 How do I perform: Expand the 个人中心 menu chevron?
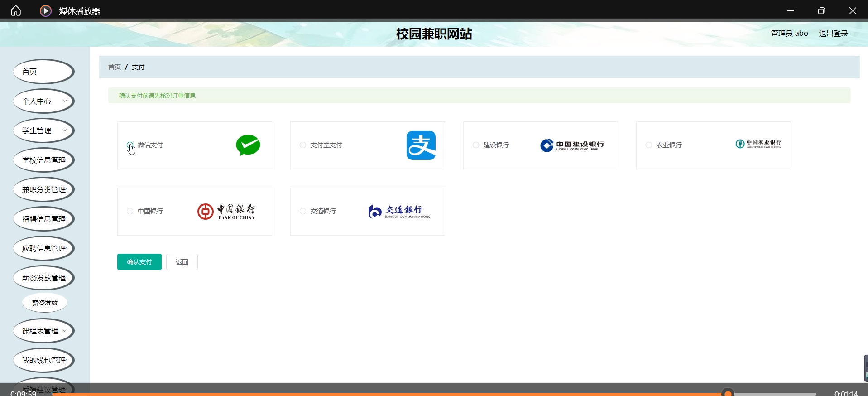(x=65, y=101)
